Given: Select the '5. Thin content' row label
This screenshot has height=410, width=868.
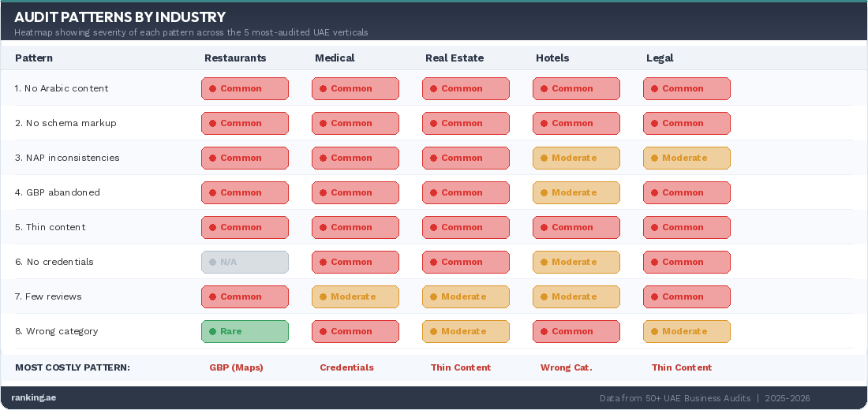Looking at the screenshot, I should coord(50,227).
